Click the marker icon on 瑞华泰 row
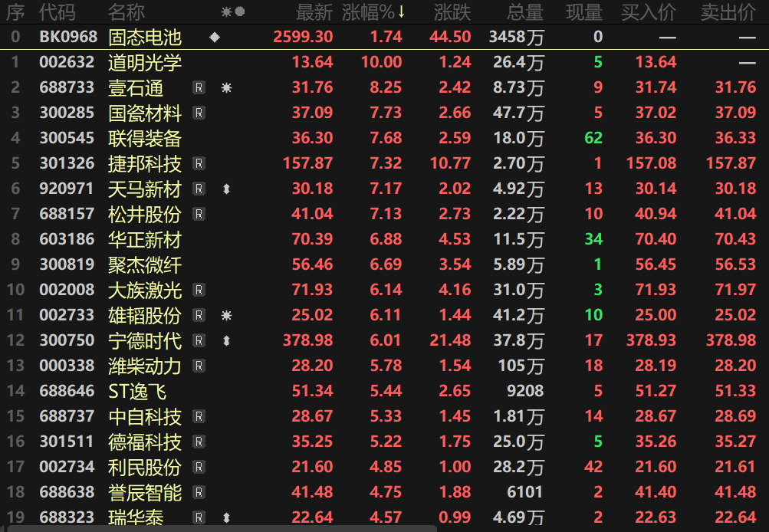 pos(226,517)
